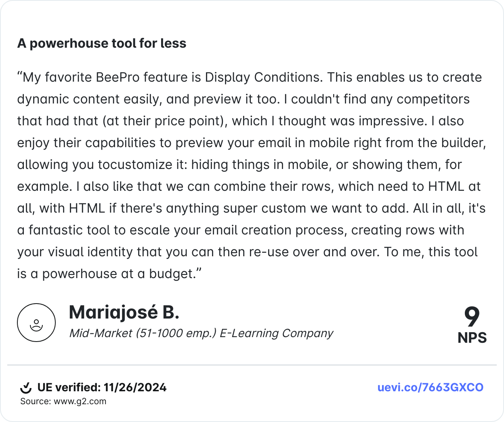Click the reviewer avatar icon

[x=36, y=323]
